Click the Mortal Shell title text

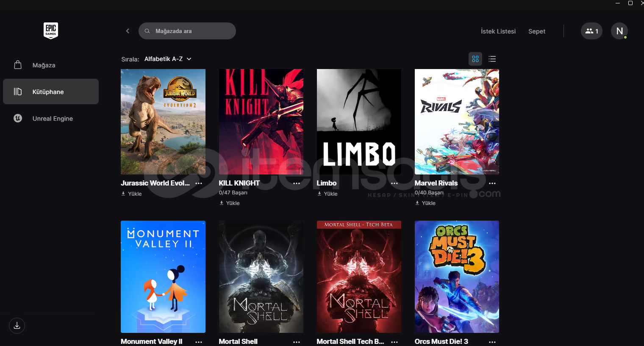[x=238, y=341]
